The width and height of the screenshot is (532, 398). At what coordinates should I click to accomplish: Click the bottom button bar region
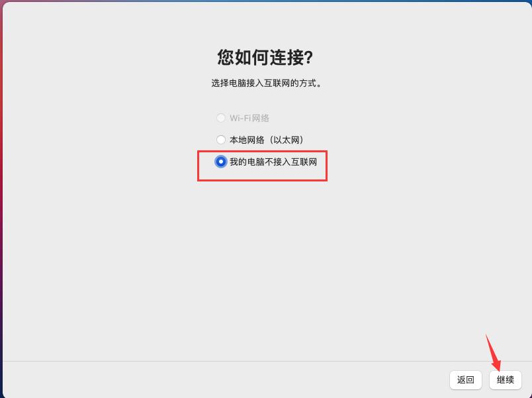coord(265,379)
